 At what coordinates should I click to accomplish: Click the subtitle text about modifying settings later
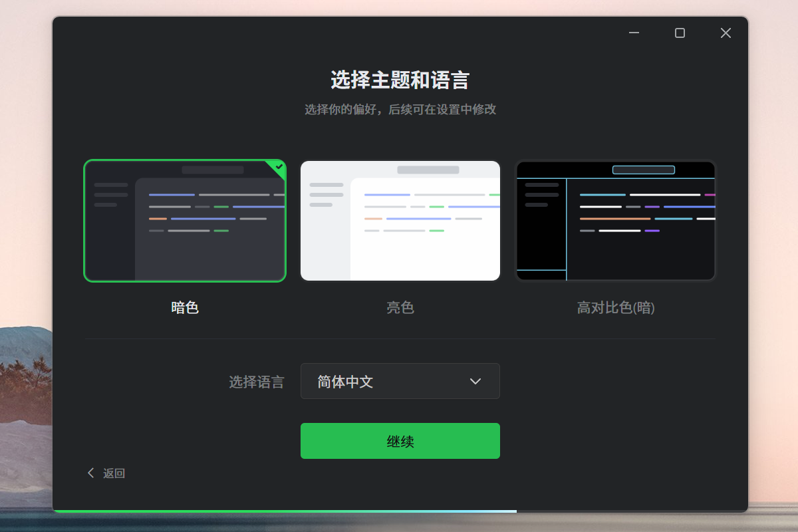click(400, 110)
